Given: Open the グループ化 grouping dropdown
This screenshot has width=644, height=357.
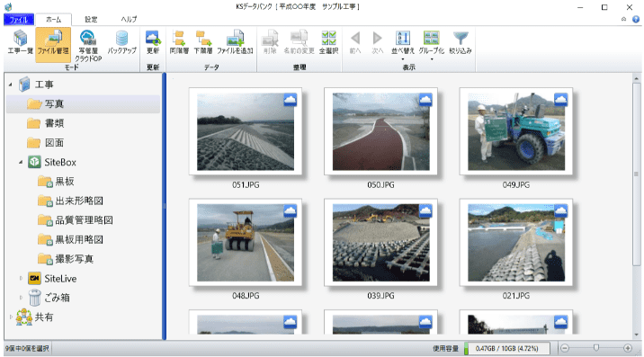Looking at the screenshot, I should point(431,45).
